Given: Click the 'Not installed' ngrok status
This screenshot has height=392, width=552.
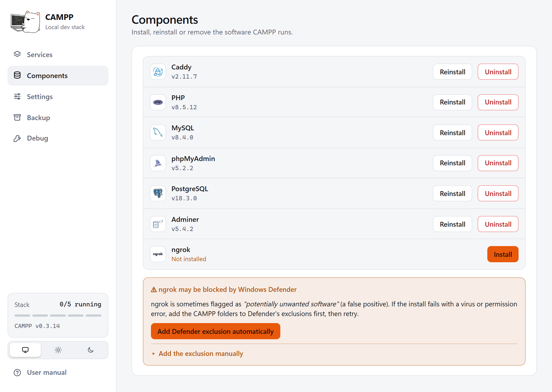Looking at the screenshot, I should (189, 259).
